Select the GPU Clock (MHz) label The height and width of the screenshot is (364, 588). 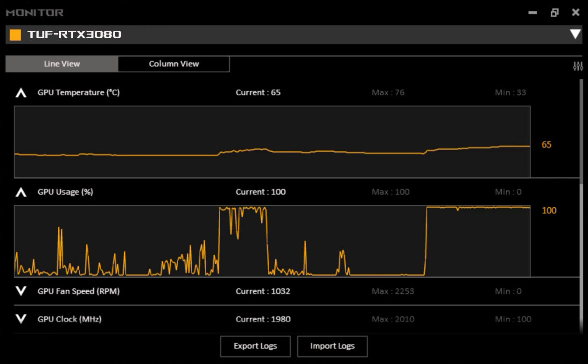(70, 319)
